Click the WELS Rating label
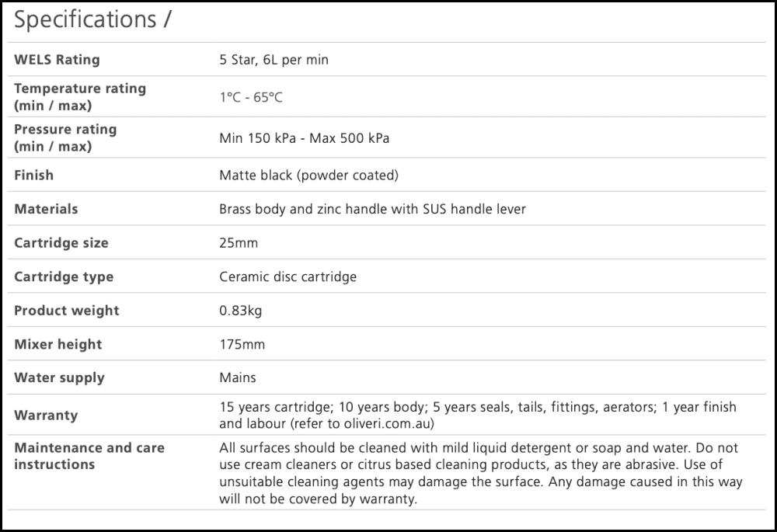The width and height of the screenshot is (777, 532). (57, 60)
